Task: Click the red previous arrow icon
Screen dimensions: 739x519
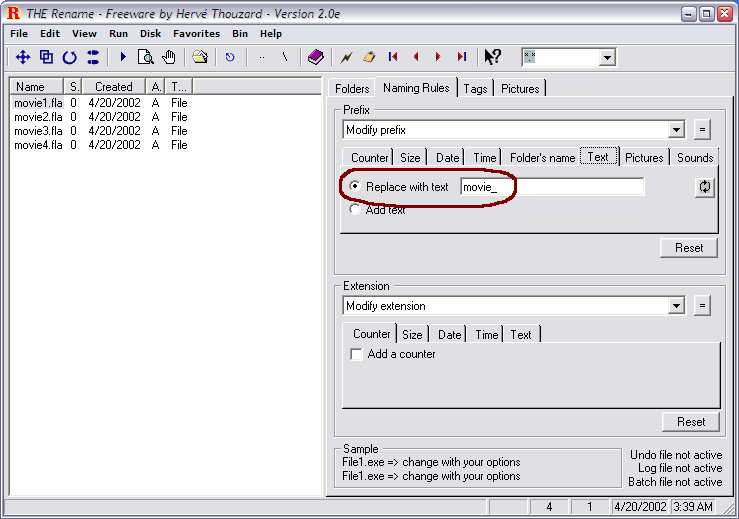Action: (416, 57)
